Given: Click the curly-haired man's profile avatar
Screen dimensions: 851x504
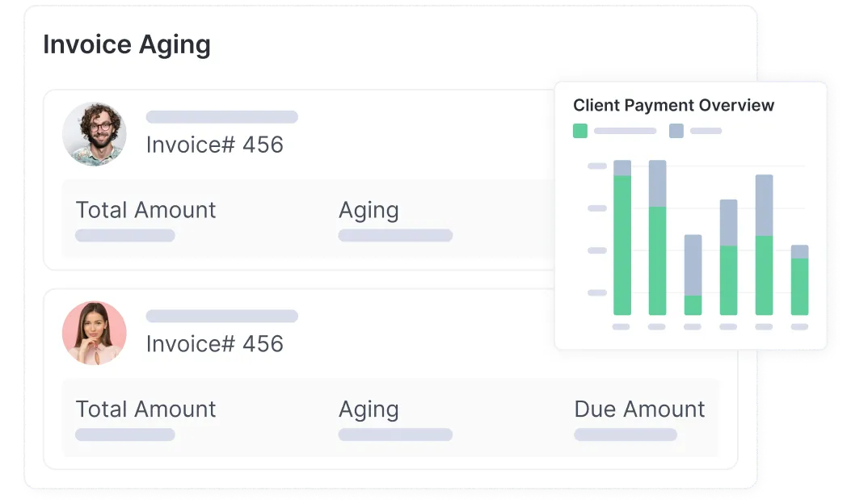Looking at the screenshot, I should pos(95,134).
